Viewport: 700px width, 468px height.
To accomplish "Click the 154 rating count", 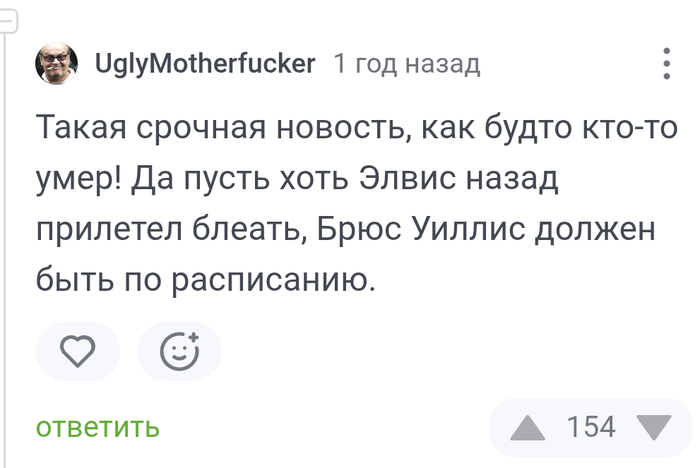I will coord(591,428).
